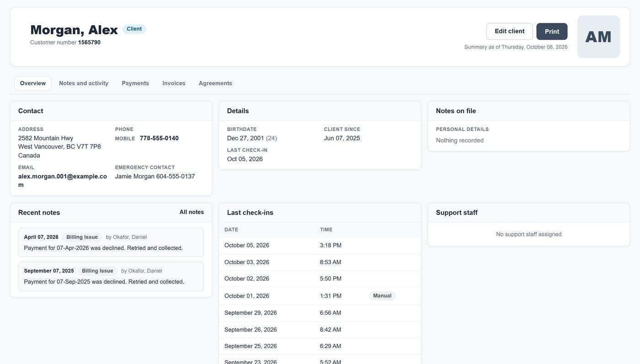The image size is (640, 364).
Task: Select the October 02, 2026 check-in row
Action: point(320,279)
